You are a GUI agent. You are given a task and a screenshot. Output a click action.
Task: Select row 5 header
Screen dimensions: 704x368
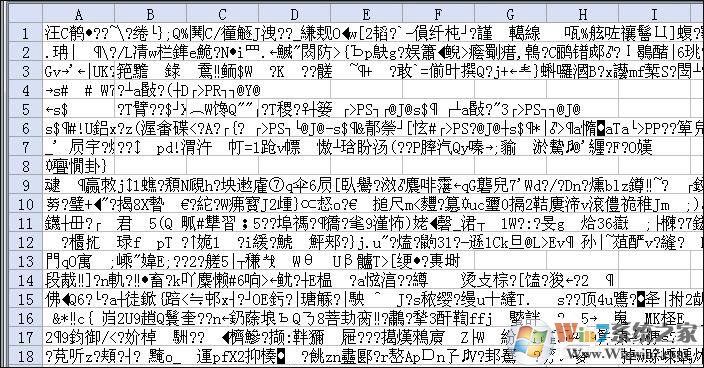(x=26, y=109)
